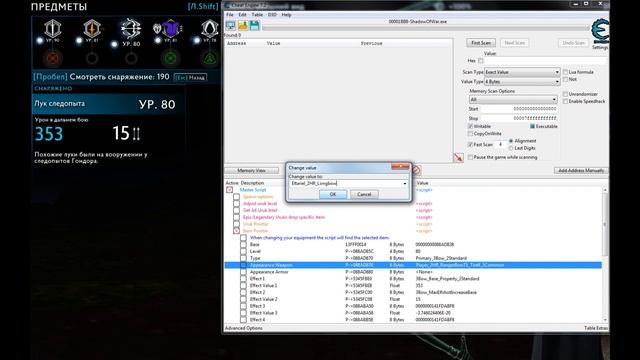The width and height of the screenshot is (640, 360).
Task: Open process list computer icon in Cheat Engine
Action: [x=231, y=26]
